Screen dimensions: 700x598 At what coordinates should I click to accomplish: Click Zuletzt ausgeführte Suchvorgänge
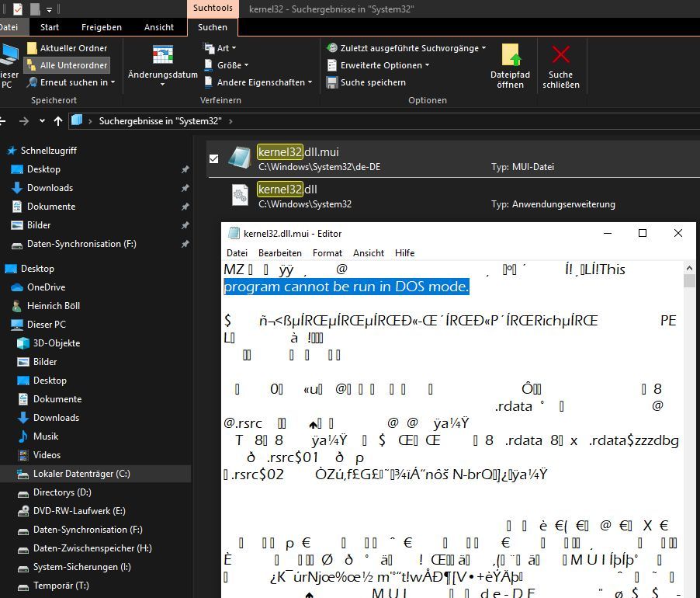pos(407,47)
